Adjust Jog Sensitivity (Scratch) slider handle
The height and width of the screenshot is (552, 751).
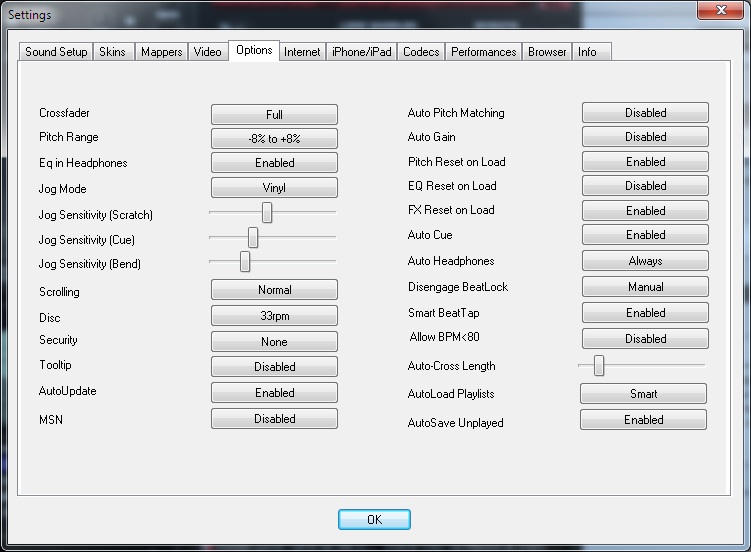(x=267, y=212)
